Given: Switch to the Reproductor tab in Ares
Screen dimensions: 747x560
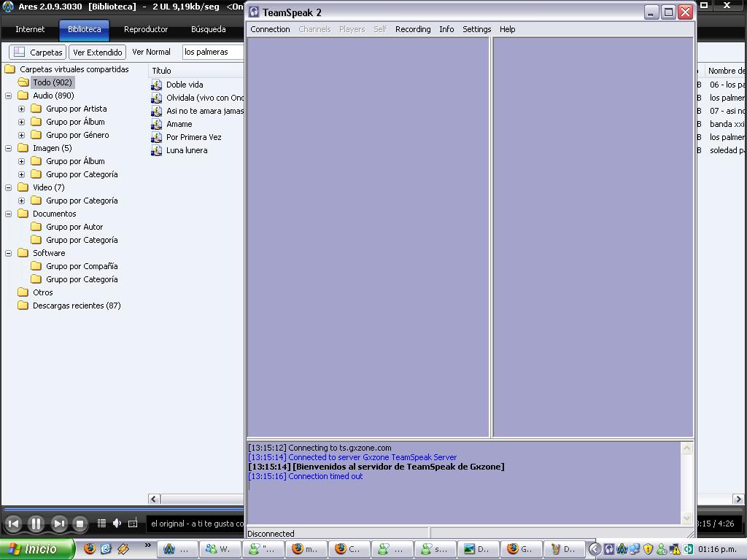Looking at the screenshot, I should 146,29.
